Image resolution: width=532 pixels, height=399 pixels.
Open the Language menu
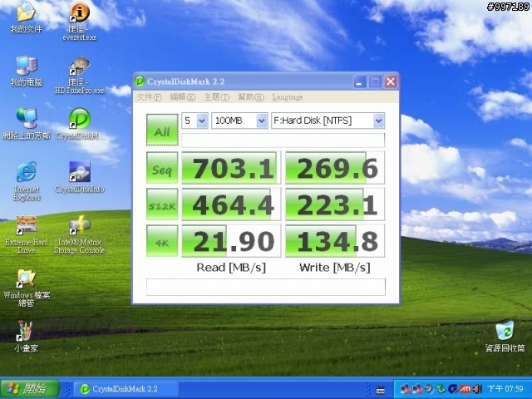(288, 97)
